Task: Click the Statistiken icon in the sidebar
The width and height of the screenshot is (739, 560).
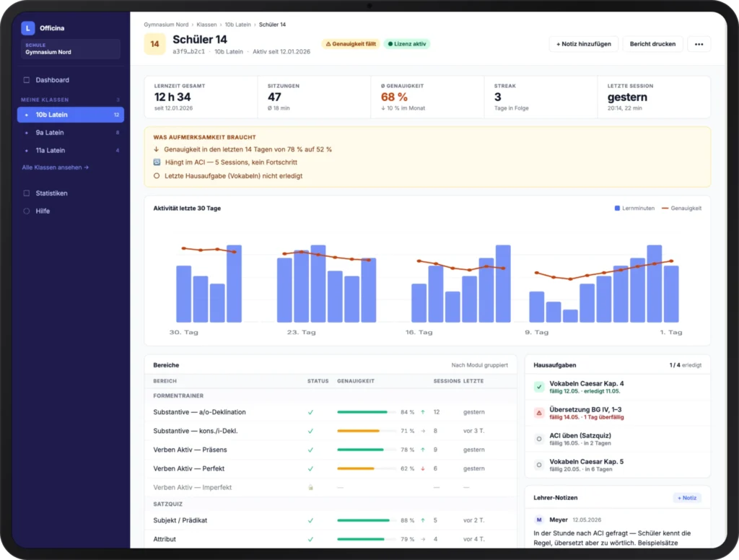Action: (27, 193)
